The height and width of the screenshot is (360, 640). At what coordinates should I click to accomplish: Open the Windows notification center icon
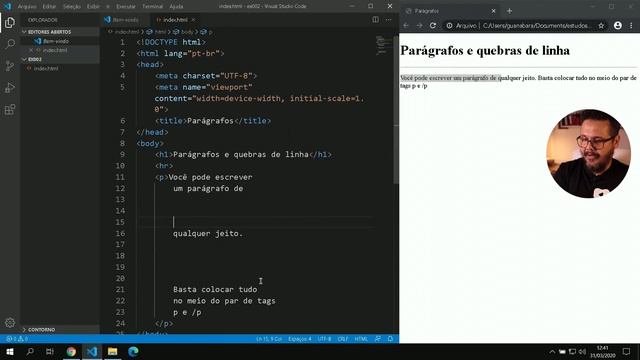tap(626, 351)
